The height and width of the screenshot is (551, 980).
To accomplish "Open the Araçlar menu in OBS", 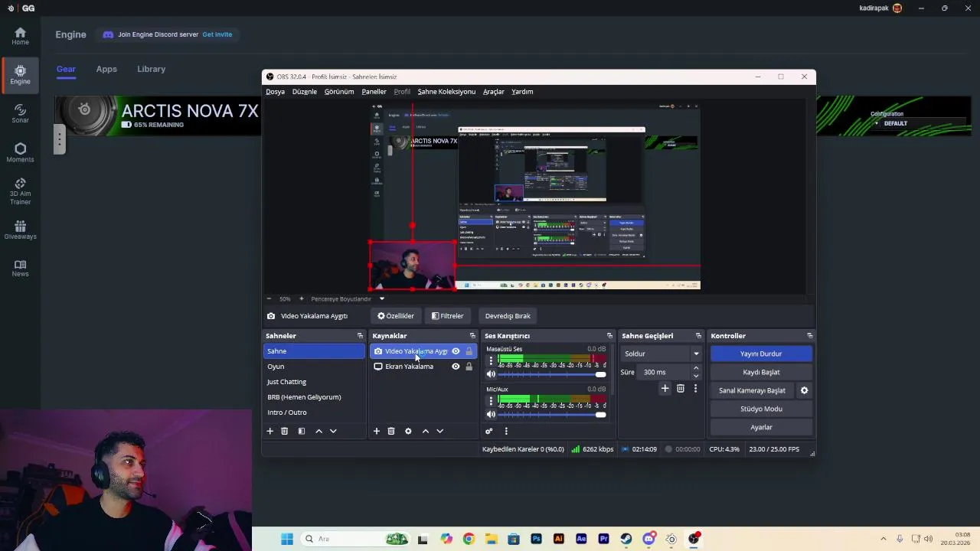I will [x=493, y=92].
